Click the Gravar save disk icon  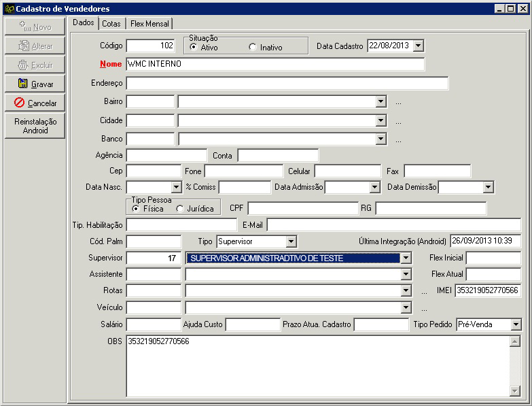click(23, 84)
